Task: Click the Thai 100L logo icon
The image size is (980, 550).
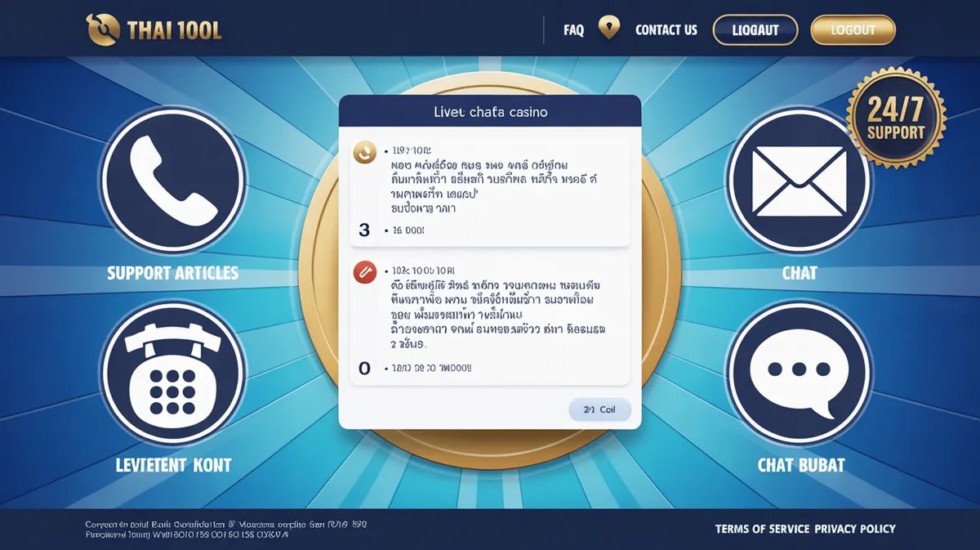Action: click(x=102, y=30)
